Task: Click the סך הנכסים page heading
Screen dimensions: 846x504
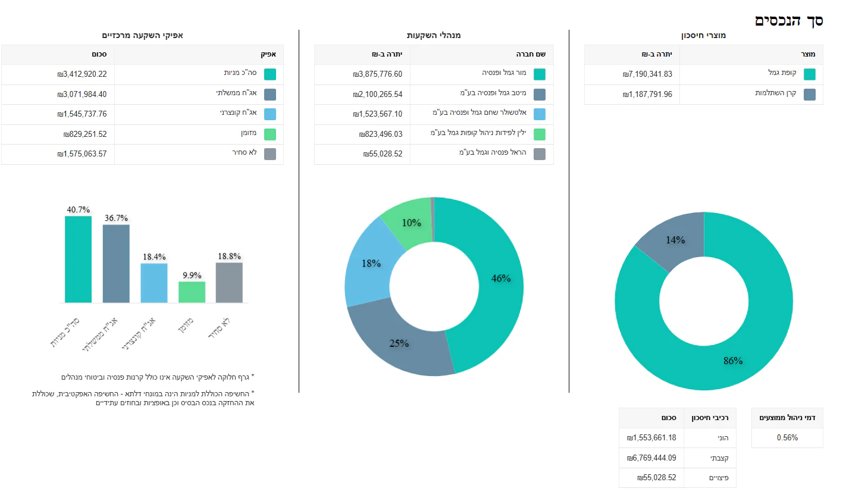Action: 789,21
